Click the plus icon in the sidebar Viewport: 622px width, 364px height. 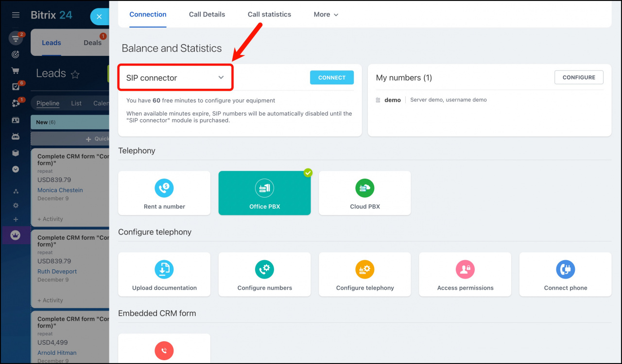pyautogui.click(x=16, y=219)
